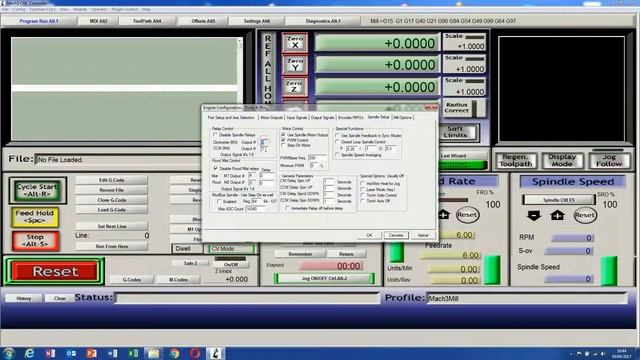Click Cycle Start Alt-R button

38,190
